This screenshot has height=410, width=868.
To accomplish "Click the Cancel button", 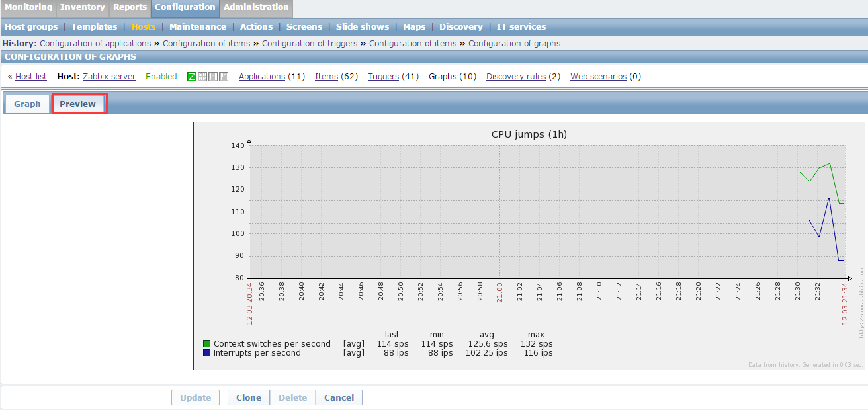I will point(339,397).
